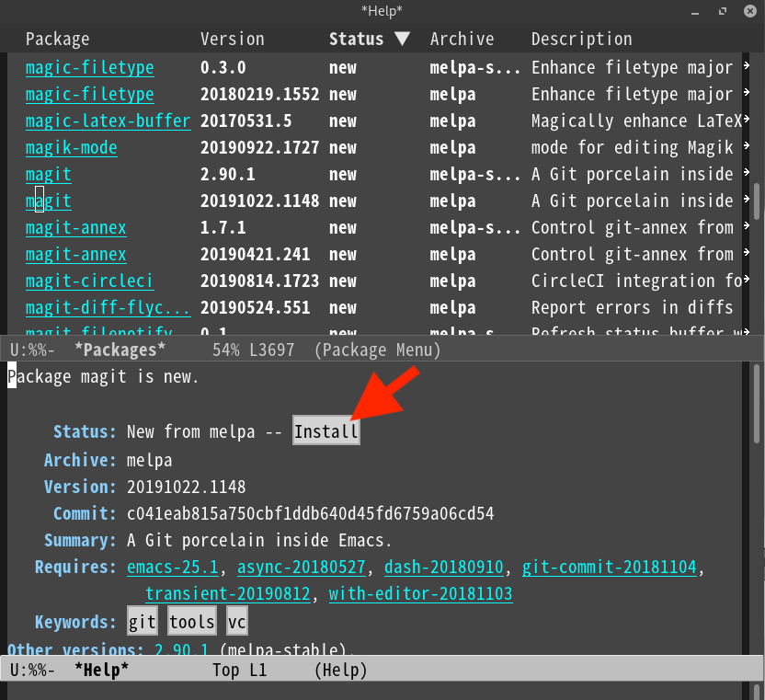Open magit-annex version 20190421.241 package link
765x700 pixels.
point(76,254)
